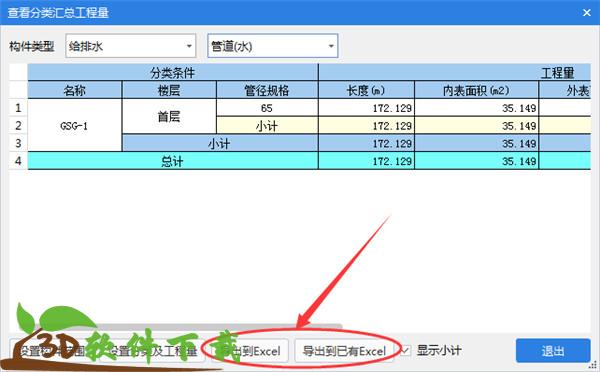600x372 pixels.
Task: Close the 查看分类汇总工程量 dialog
Action: coord(587,13)
